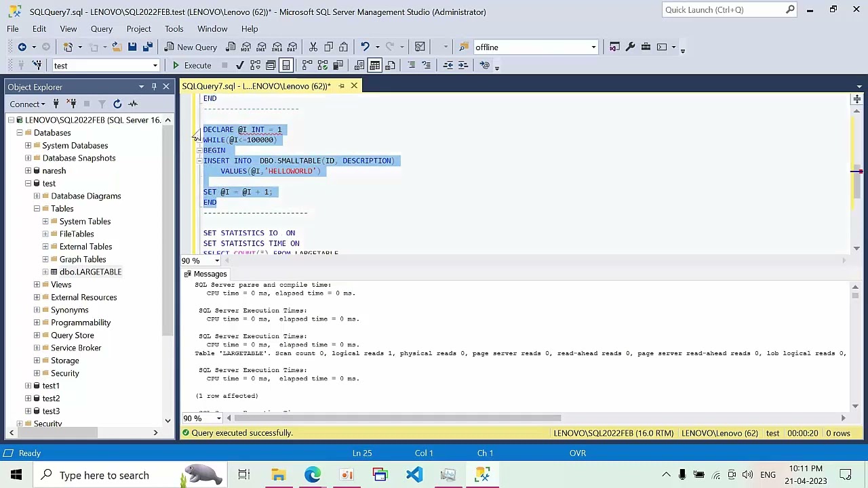
Task: Expand the Programmability node
Action: point(37,323)
